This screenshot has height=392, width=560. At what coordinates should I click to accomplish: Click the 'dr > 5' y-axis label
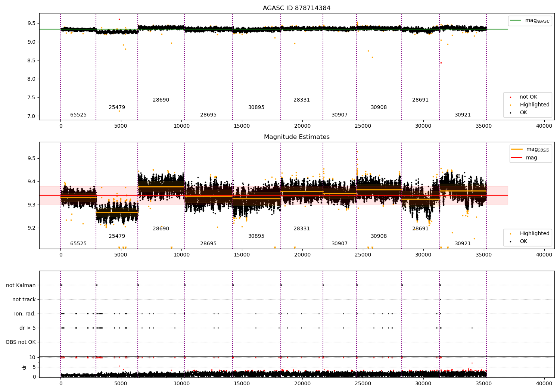point(28,328)
